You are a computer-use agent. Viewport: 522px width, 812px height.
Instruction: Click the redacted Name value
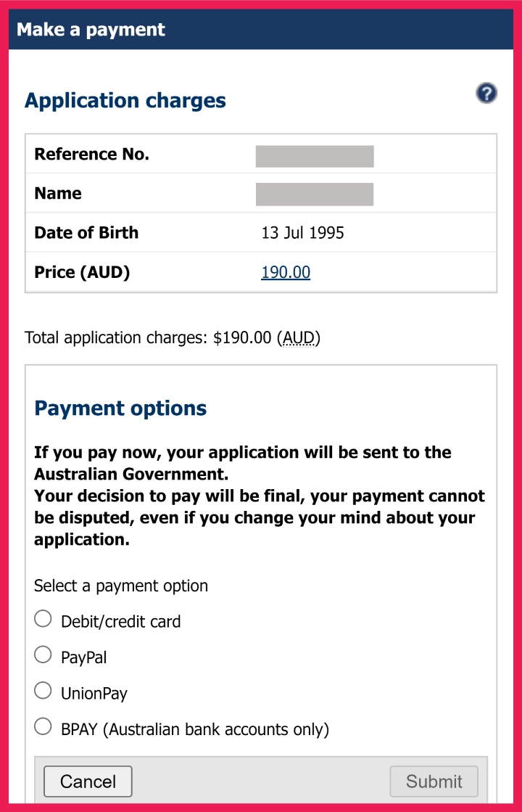315,194
